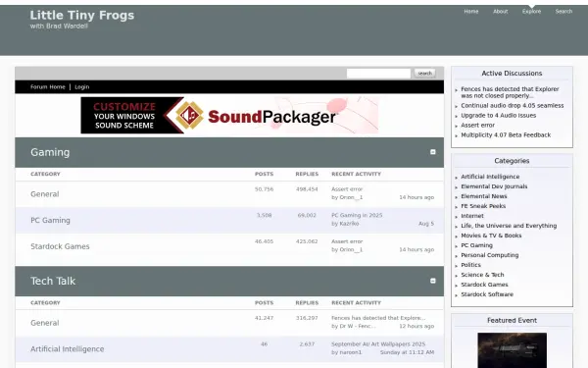588x368 pixels.
Task: Click the forum search text field
Action: pos(378,74)
